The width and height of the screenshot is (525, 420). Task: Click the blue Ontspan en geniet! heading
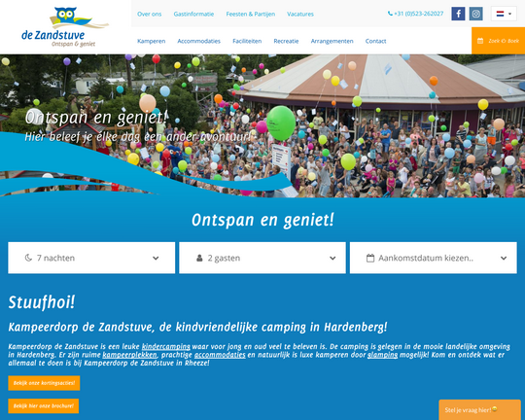(x=262, y=221)
